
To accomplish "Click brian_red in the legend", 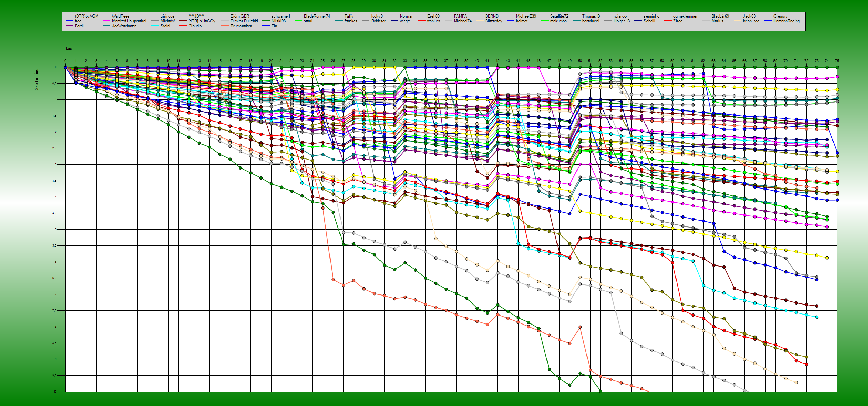I will [751, 21].
